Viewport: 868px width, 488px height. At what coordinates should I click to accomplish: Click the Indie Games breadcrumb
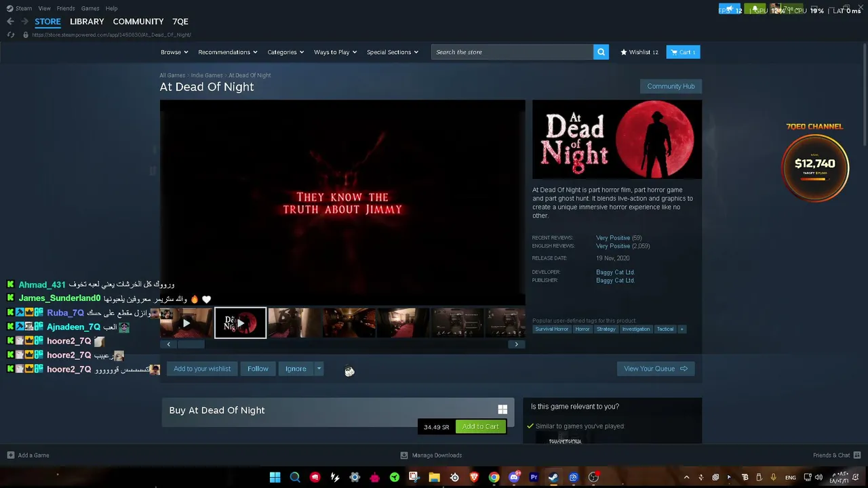point(207,75)
